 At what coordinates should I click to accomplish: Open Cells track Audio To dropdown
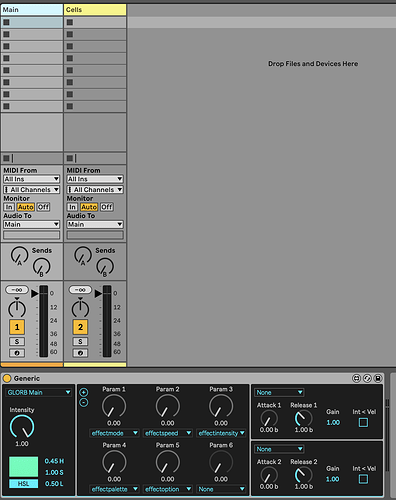95,224
